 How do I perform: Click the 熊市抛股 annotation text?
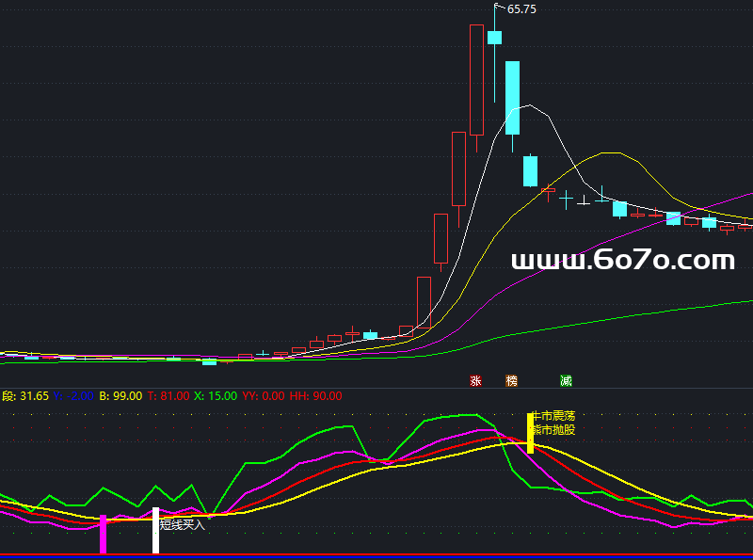pyautogui.click(x=554, y=429)
